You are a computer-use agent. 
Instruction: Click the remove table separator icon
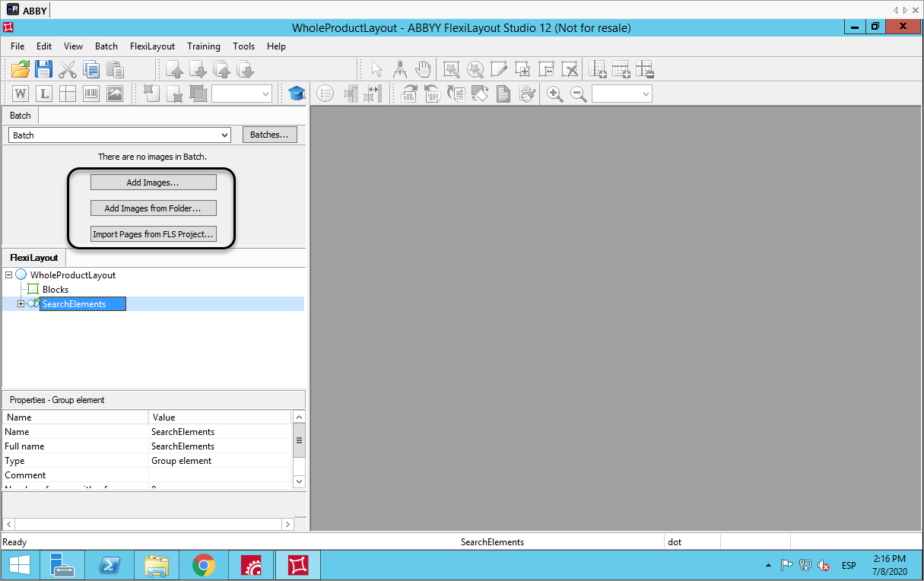pyautogui.click(x=645, y=69)
